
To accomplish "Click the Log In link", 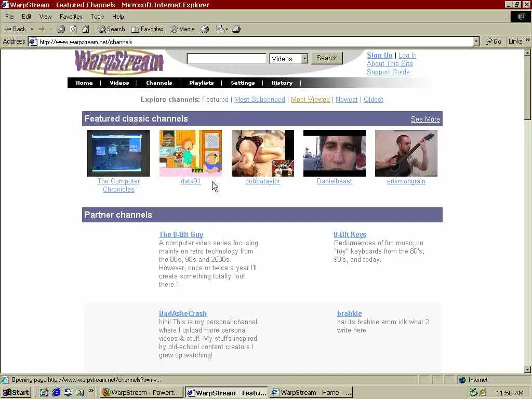I will pos(407,55).
